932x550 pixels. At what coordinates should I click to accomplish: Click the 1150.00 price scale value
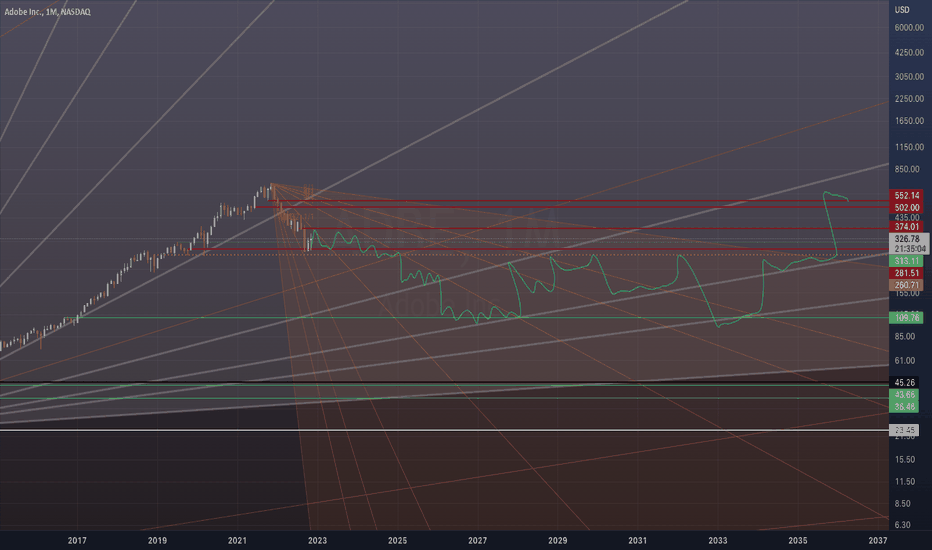pos(909,147)
